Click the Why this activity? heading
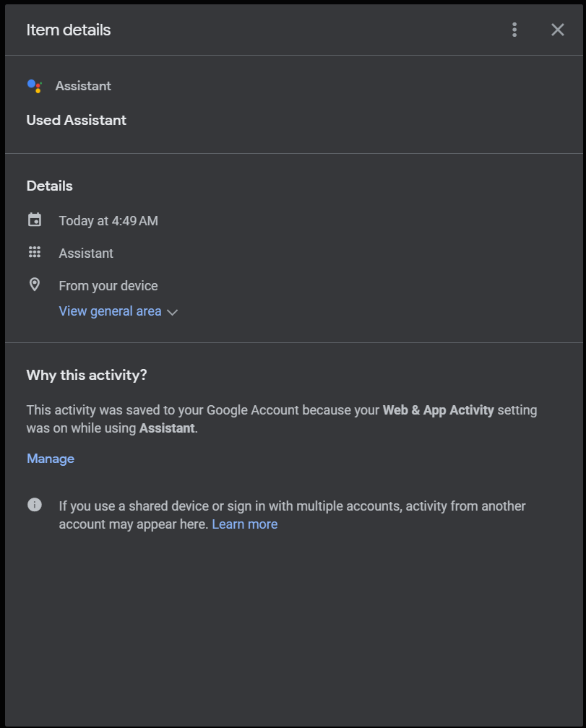 87,375
